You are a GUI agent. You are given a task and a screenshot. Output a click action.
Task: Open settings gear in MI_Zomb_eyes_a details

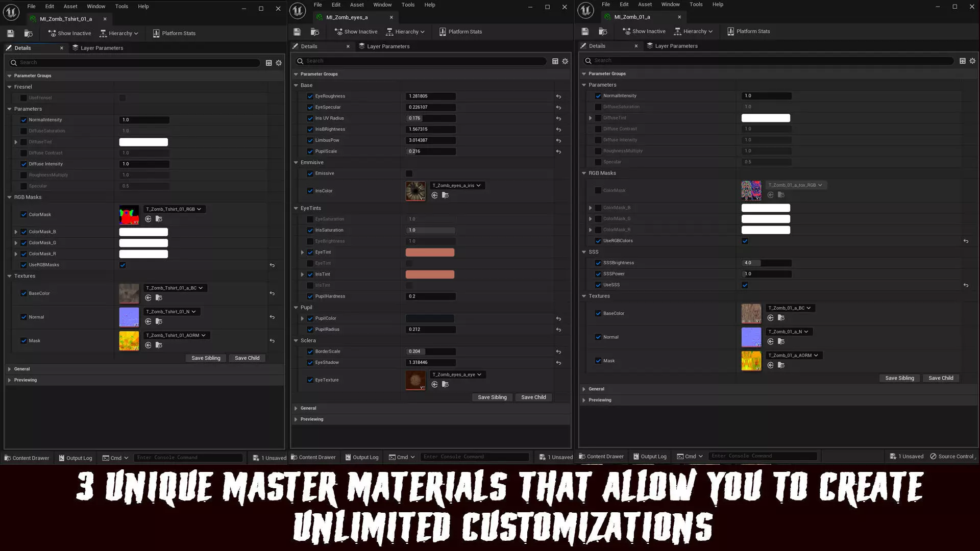(x=565, y=61)
